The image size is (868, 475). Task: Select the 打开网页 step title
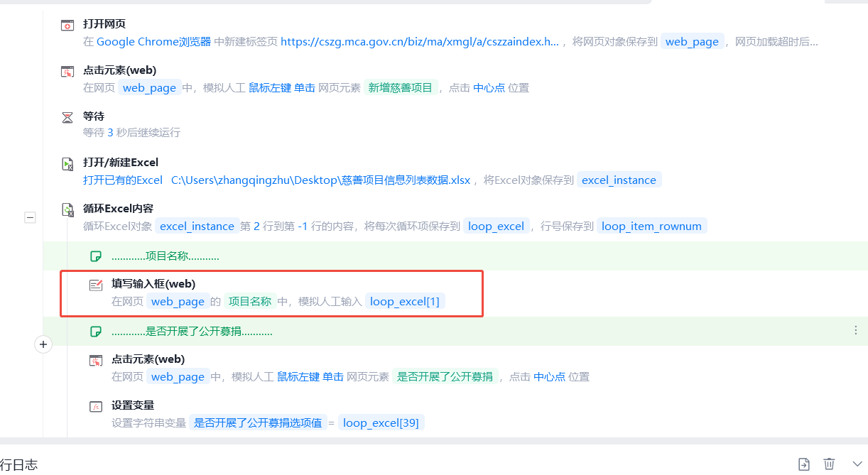(104, 24)
